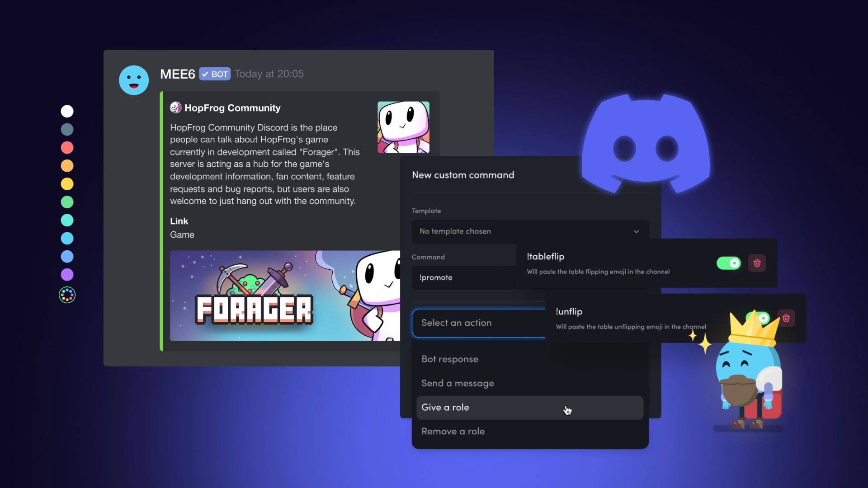Click the verified BOT badge next to MEE6
This screenshot has height=488, width=868.
click(214, 74)
